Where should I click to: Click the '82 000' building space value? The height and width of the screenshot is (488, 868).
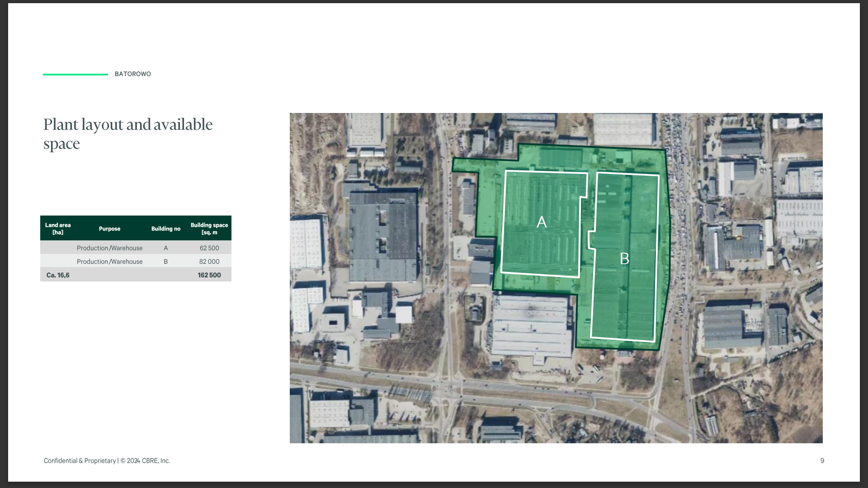(209, 262)
